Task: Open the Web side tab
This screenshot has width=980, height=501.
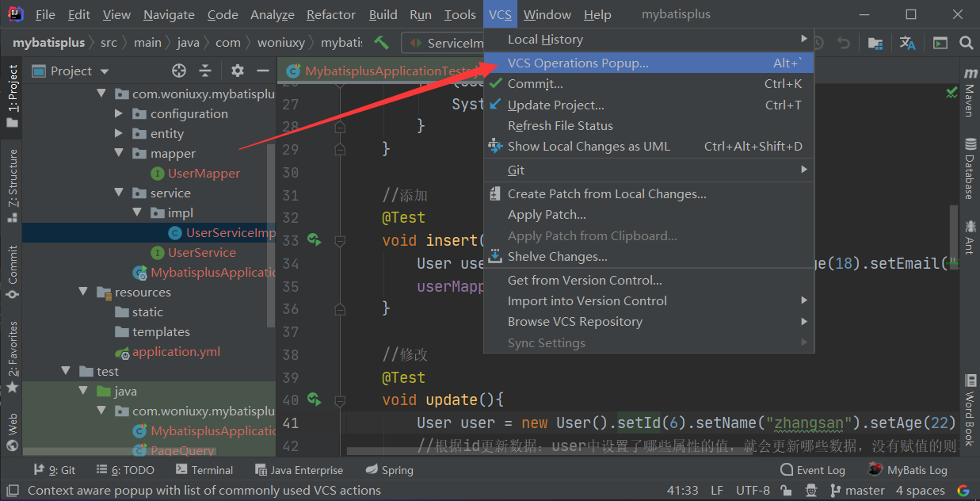Action: pyautogui.click(x=12, y=433)
